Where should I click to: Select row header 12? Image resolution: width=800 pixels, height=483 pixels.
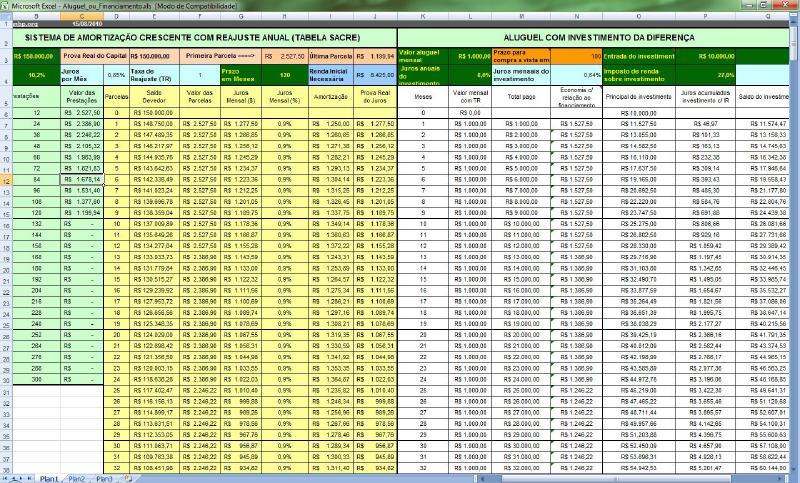[x=6, y=181]
